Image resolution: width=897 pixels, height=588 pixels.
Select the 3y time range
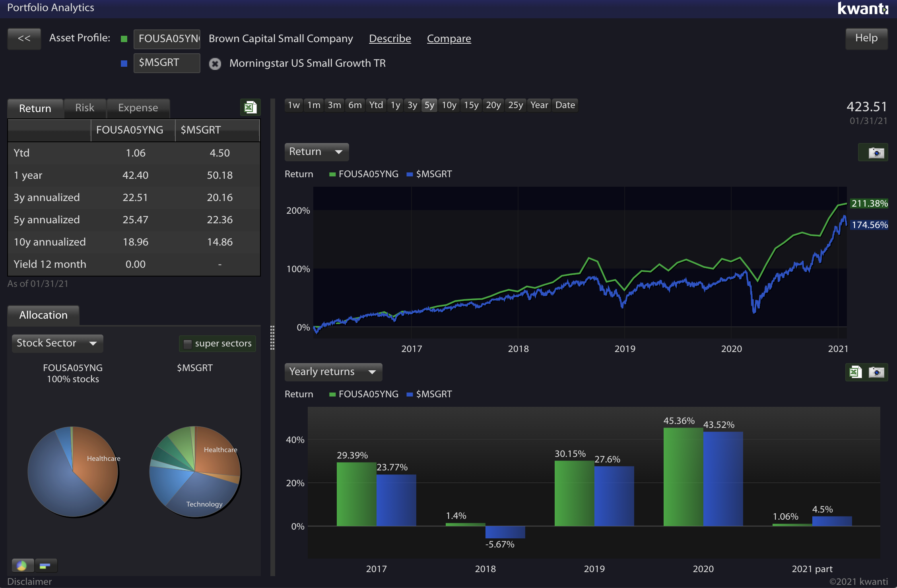tap(412, 105)
